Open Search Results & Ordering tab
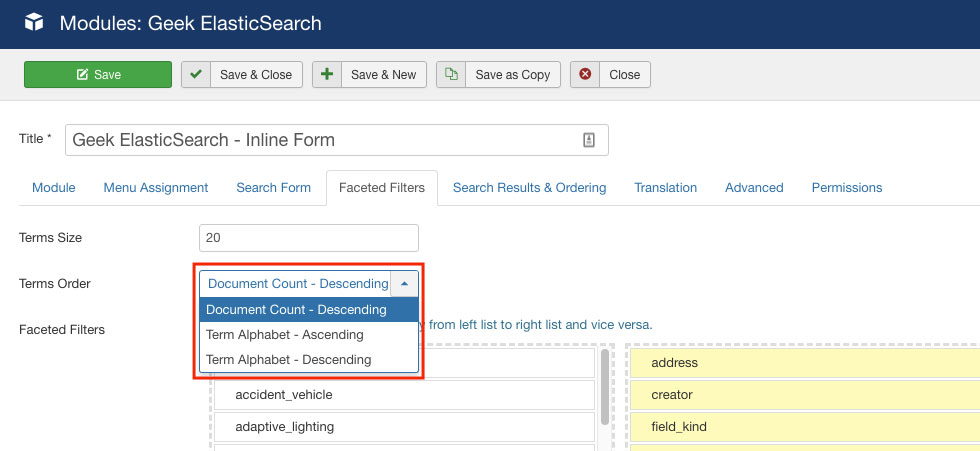 [x=529, y=187]
